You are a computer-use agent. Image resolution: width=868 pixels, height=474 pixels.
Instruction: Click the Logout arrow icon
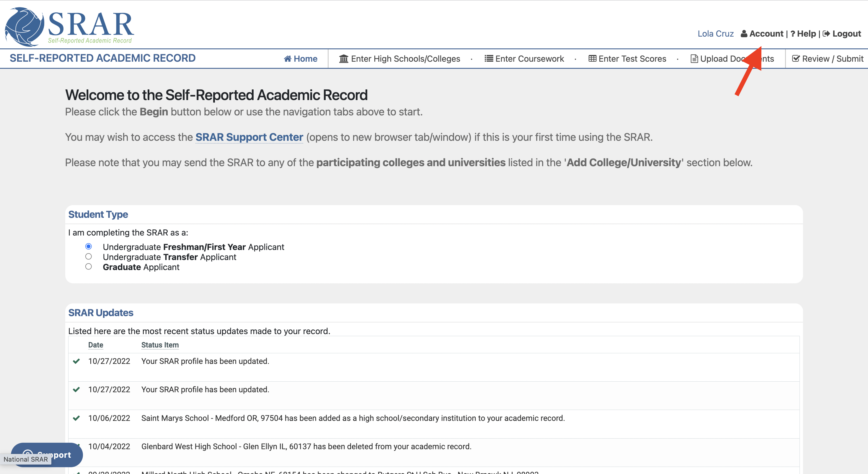click(826, 34)
